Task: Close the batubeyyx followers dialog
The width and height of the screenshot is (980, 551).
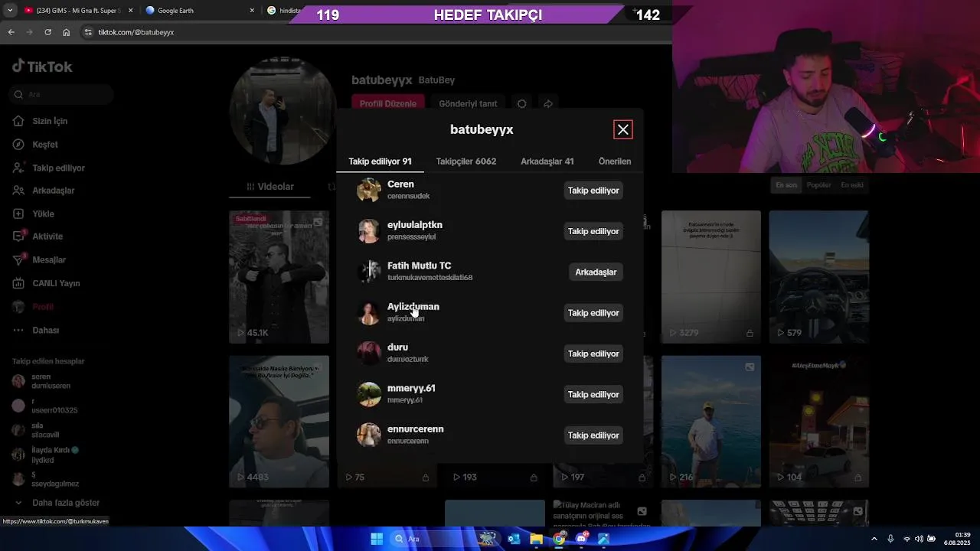Action: click(623, 130)
